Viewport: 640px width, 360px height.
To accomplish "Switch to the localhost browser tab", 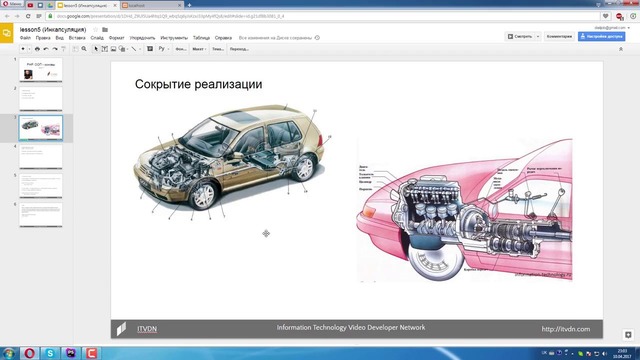I will tap(151, 5).
